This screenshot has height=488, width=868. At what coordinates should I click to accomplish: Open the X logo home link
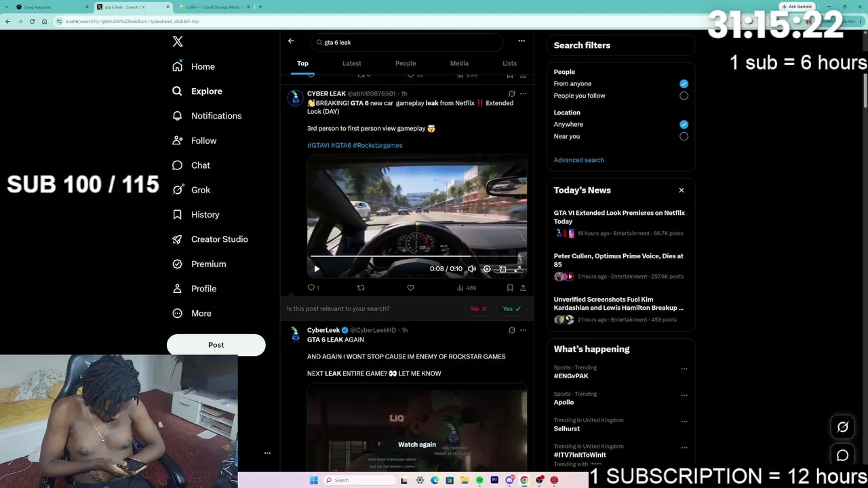click(x=178, y=41)
